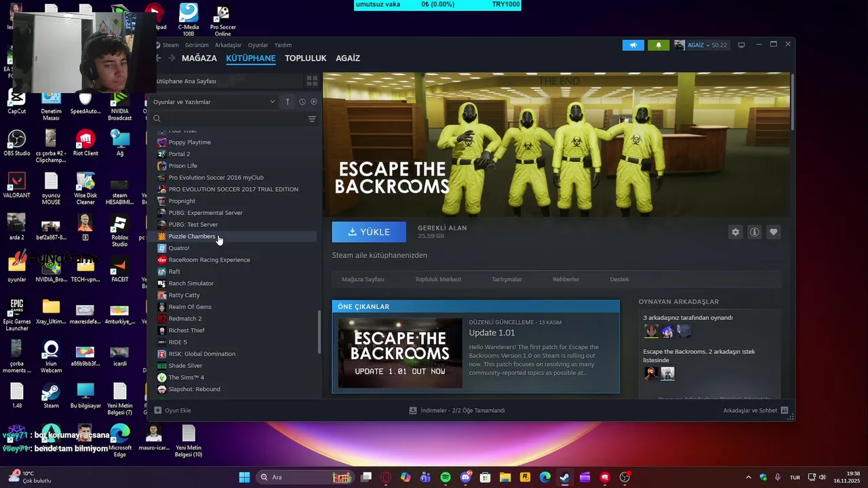The height and width of the screenshot is (488, 868).
Task: Add game to favorites heart icon
Action: click(x=773, y=232)
